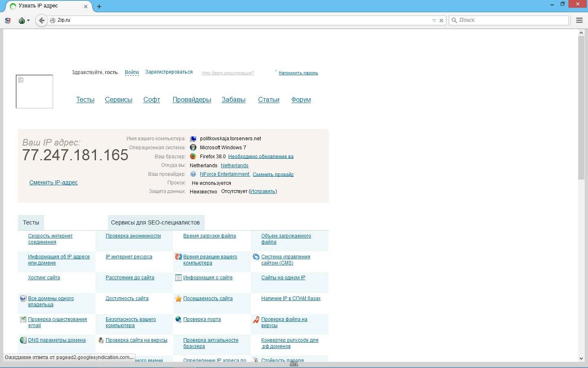Close the Узнать IP адрес tab
The width and height of the screenshot is (588, 368).
pos(86,7)
